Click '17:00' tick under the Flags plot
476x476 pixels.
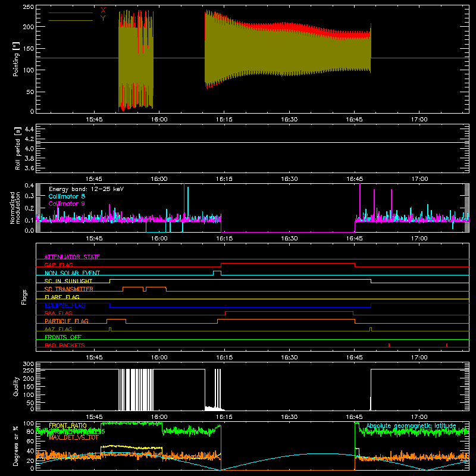(x=419, y=358)
